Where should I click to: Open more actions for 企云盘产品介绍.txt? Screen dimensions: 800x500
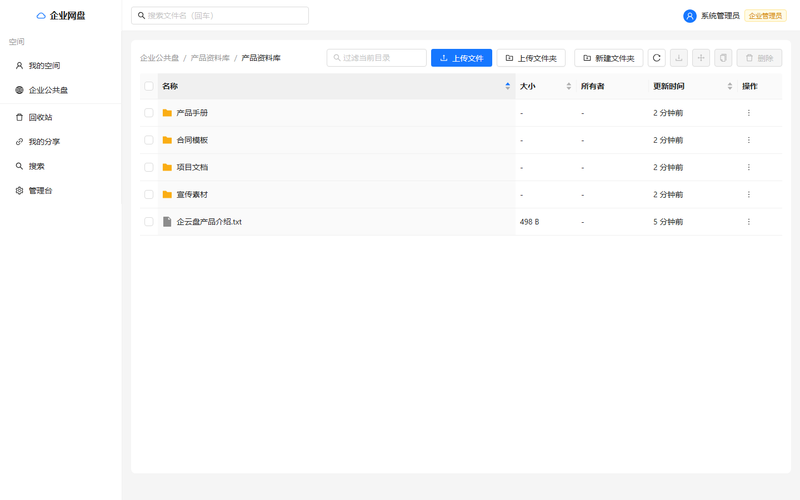[x=748, y=221]
